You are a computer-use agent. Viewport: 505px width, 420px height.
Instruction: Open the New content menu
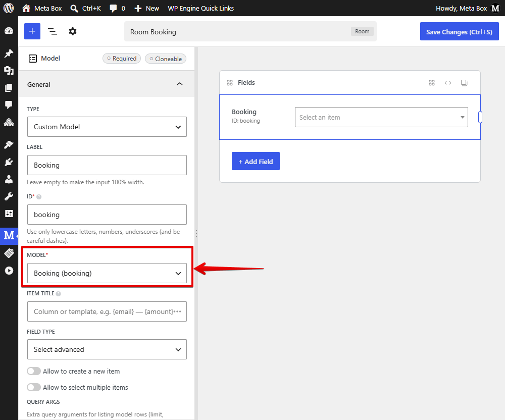click(x=146, y=8)
